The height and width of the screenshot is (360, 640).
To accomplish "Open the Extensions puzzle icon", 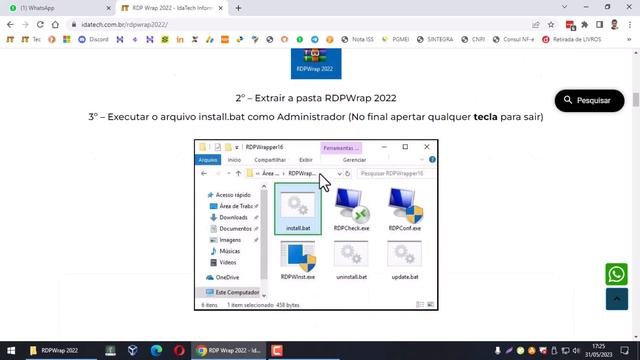I will pyautogui.click(x=584, y=24).
